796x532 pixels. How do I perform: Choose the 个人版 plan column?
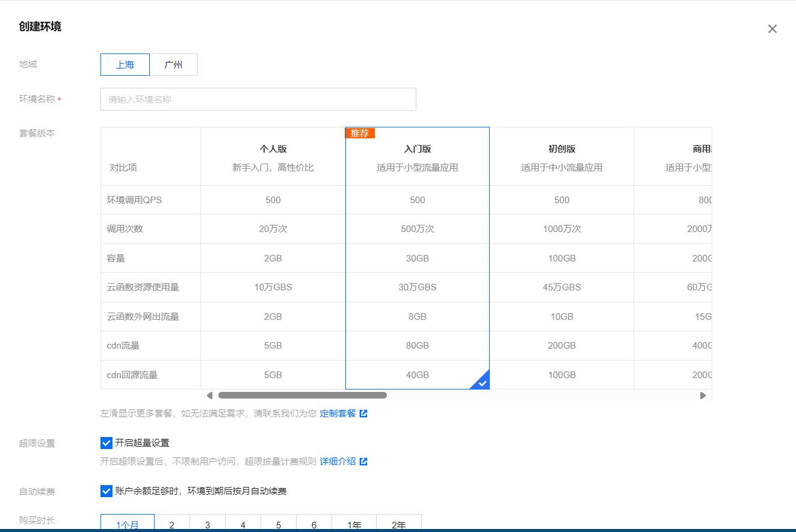point(273,258)
